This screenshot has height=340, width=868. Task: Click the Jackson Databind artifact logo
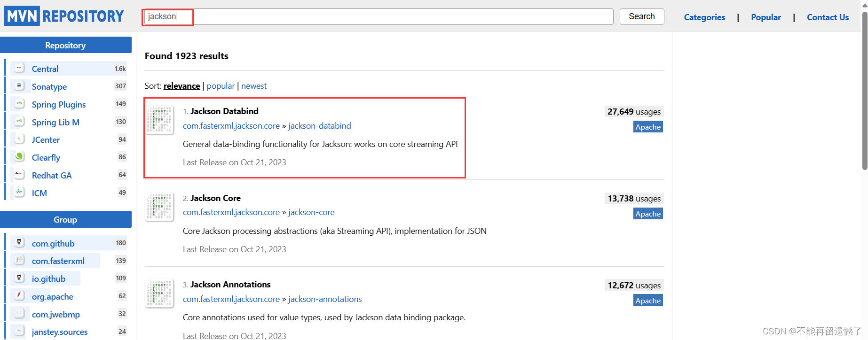160,121
